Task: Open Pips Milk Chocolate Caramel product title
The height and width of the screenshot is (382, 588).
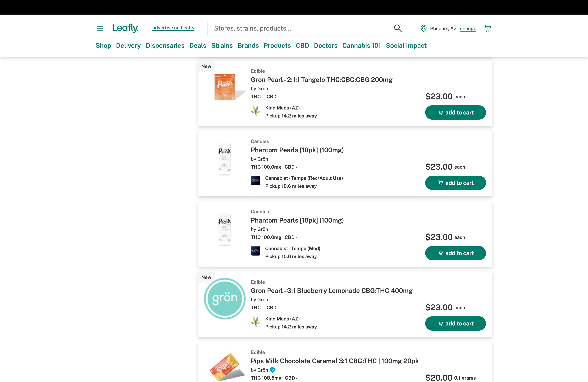Action: (x=335, y=361)
